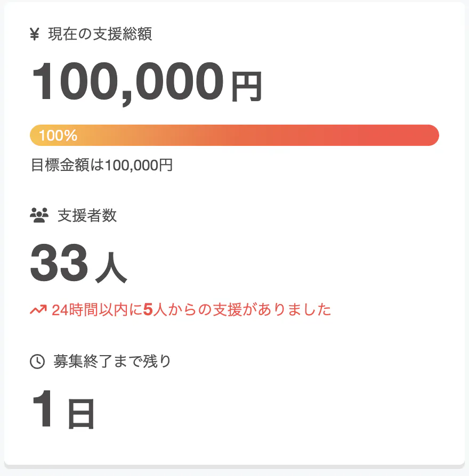Click the bold 5 in the red notice

(x=148, y=309)
